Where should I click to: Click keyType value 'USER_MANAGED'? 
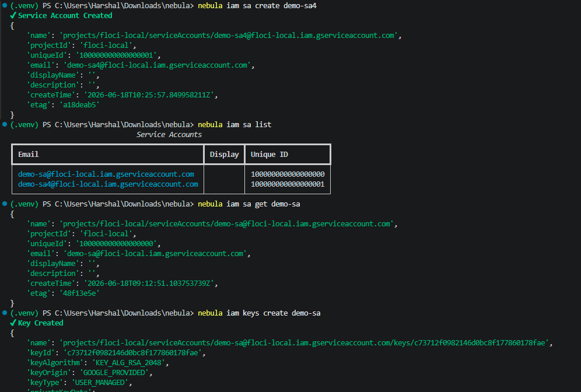(x=100, y=382)
